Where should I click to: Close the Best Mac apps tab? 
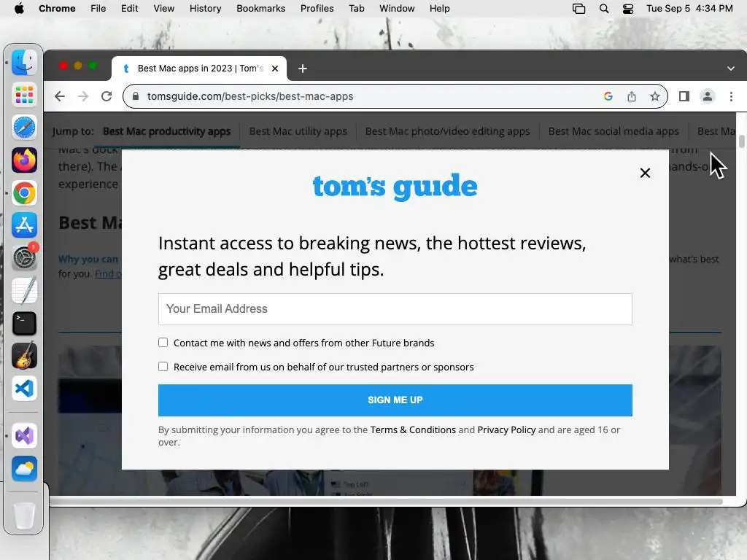pyautogui.click(x=275, y=69)
